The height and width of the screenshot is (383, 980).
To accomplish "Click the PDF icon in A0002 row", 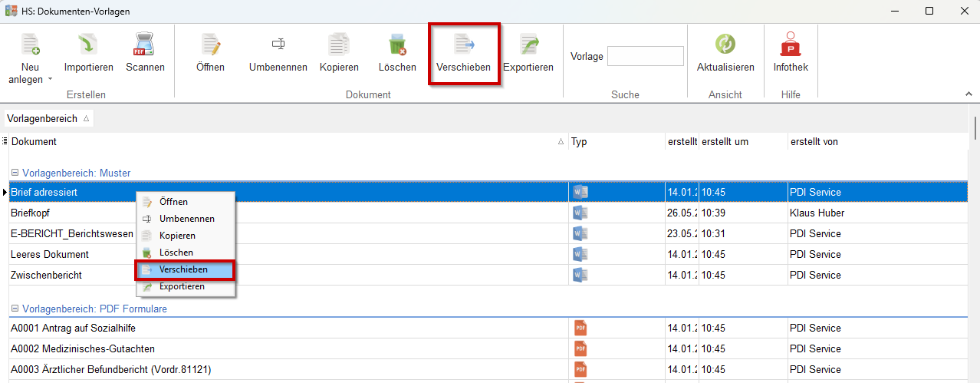I will point(580,348).
